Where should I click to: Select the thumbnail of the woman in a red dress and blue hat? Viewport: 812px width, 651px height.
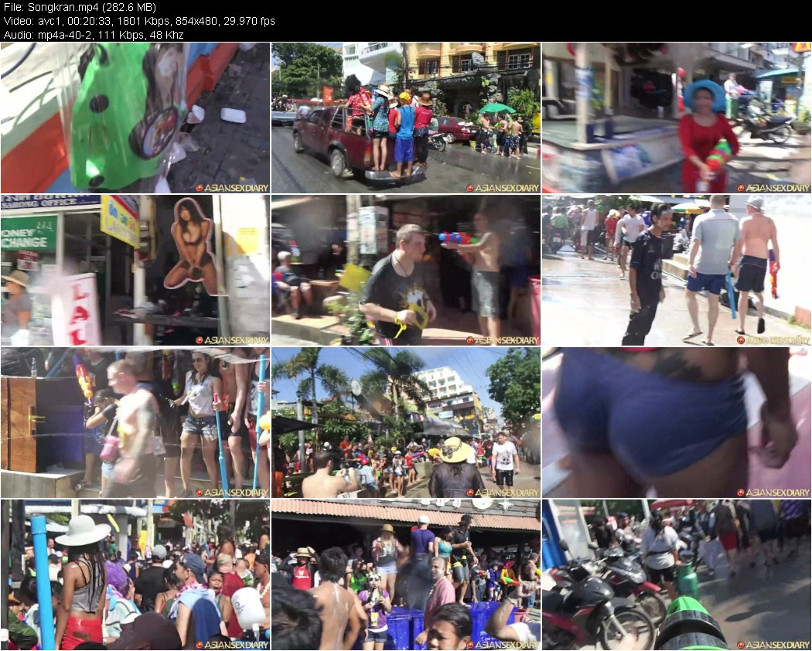[x=677, y=118]
